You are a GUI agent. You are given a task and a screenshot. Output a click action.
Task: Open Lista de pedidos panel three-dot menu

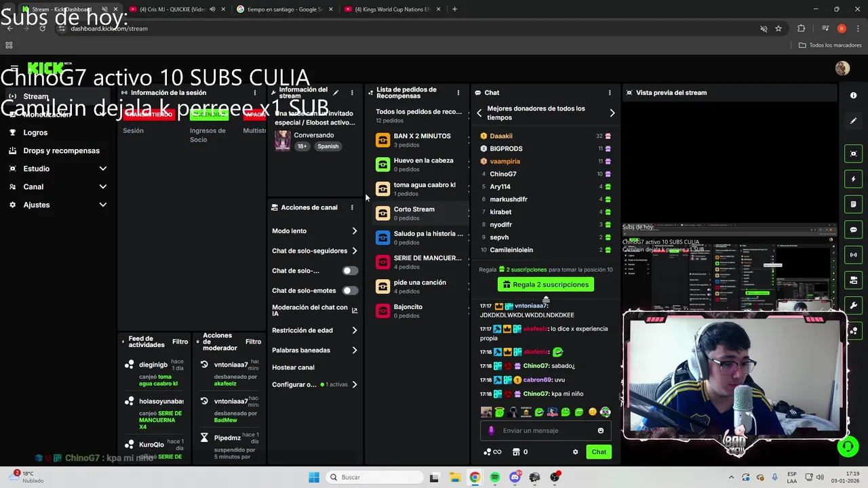tap(458, 93)
